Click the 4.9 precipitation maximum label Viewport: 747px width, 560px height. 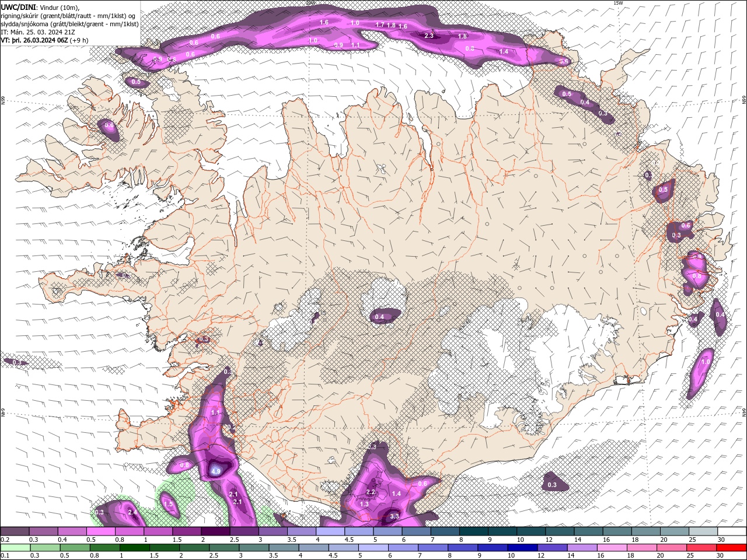point(216,471)
